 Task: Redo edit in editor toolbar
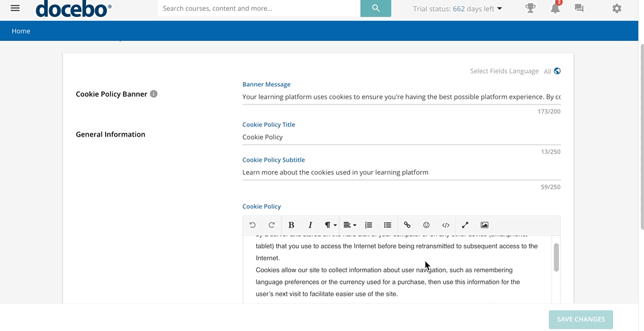click(x=271, y=225)
